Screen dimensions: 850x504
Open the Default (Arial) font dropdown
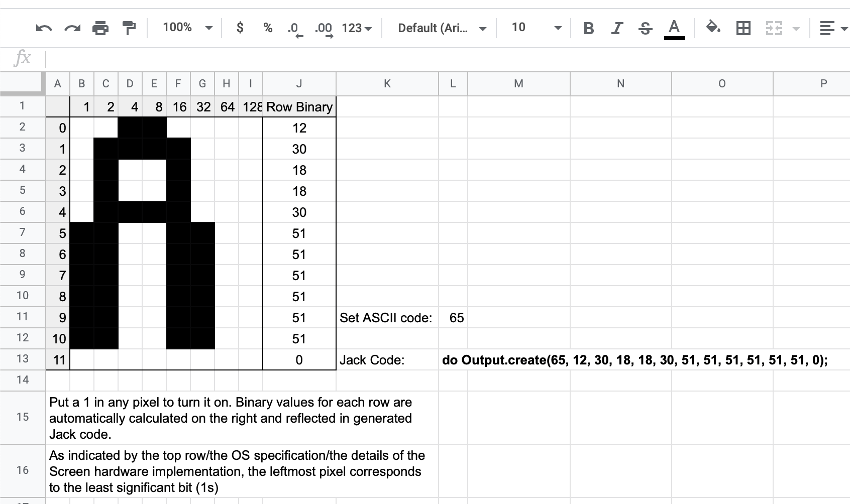point(442,28)
